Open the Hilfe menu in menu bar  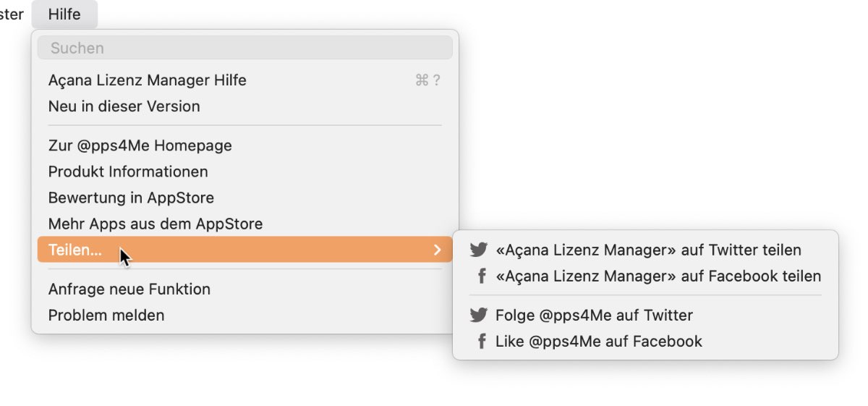(x=64, y=14)
